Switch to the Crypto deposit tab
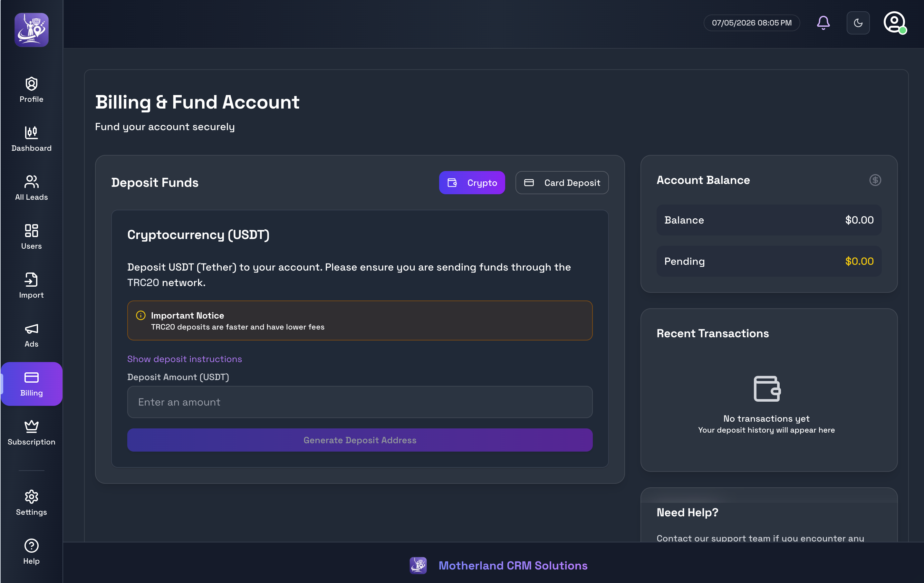Viewport: 924px width, 583px height. 472,183
